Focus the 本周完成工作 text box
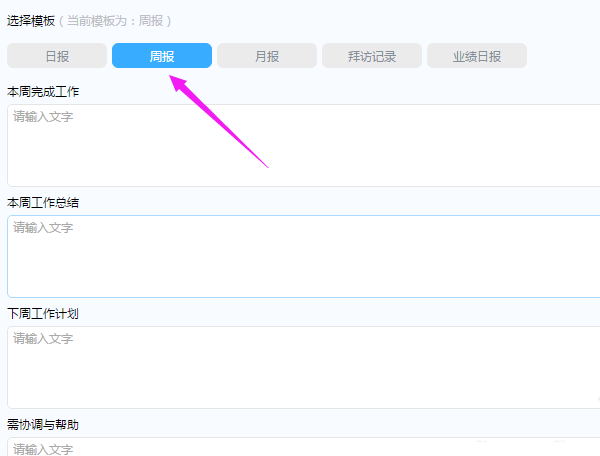This screenshot has height=456, width=600. point(303,145)
